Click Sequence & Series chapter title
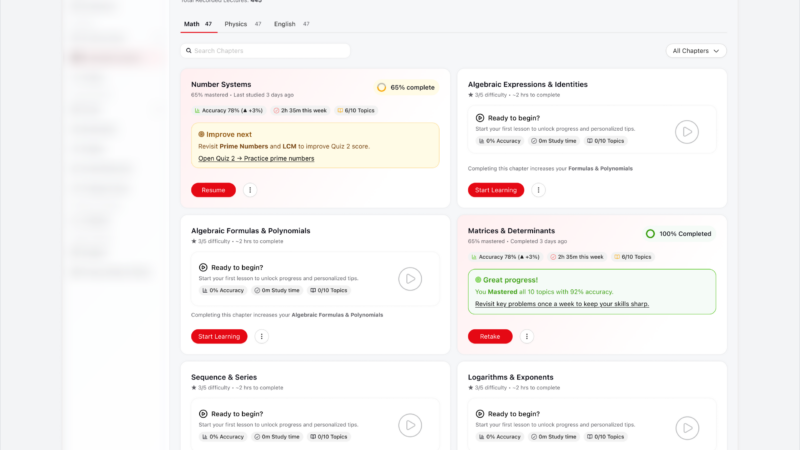Image resolution: width=800 pixels, height=450 pixels. (x=224, y=377)
